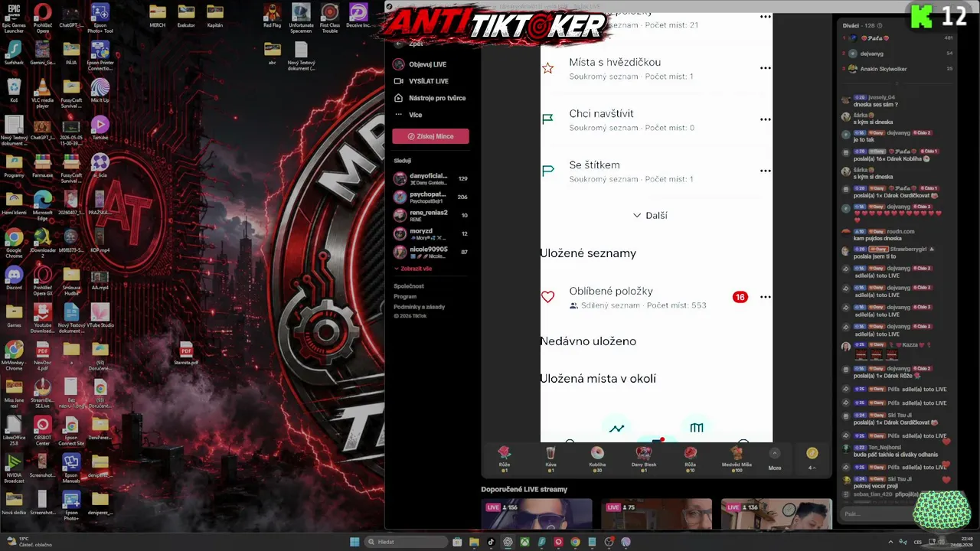Open danyoficial followed account

(x=430, y=178)
